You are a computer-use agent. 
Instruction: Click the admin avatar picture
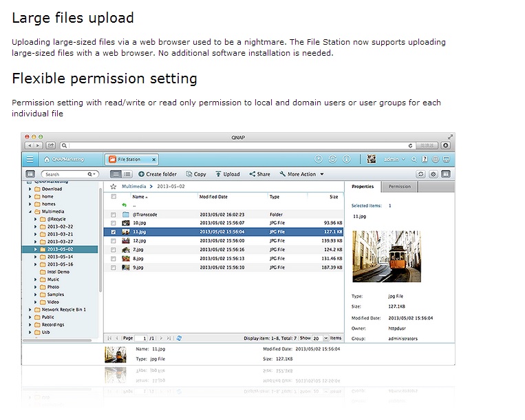coord(372,159)
